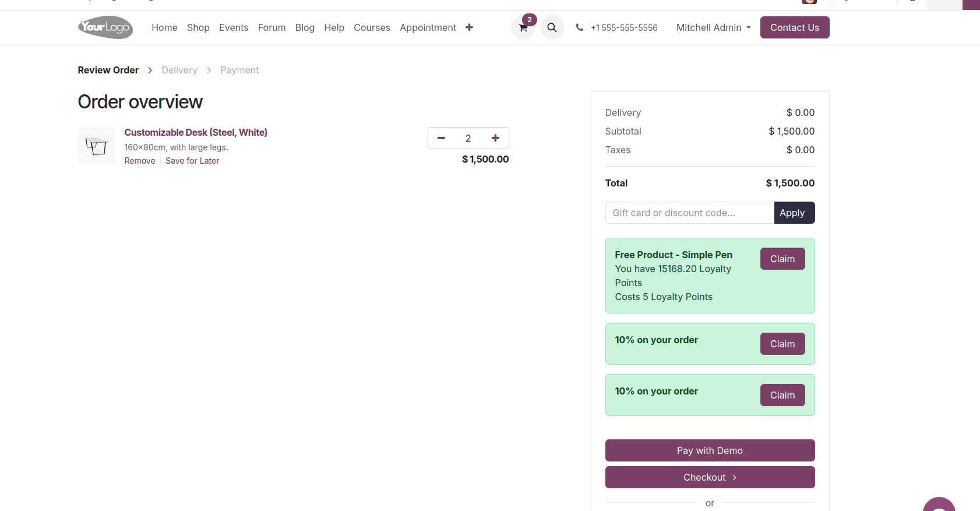The image size is (980, 511).
Task: Claim the second 10% on your order
Action: coord(782,395)
